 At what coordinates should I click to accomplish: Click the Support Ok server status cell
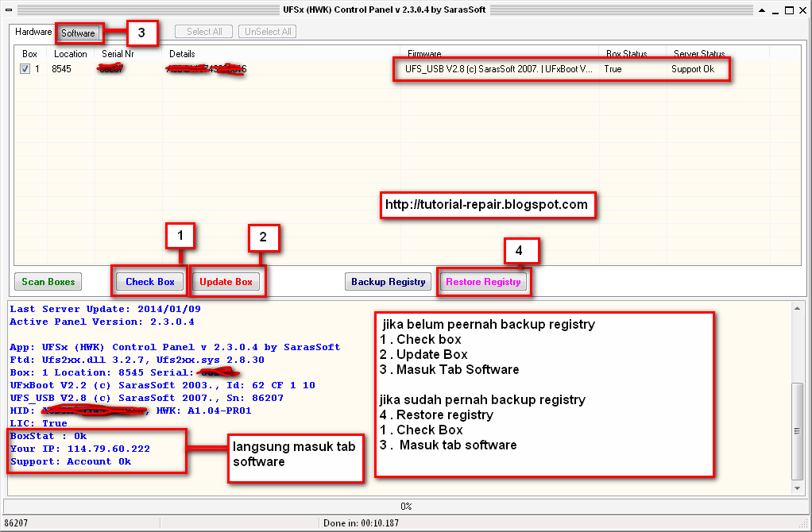[693, 69]
